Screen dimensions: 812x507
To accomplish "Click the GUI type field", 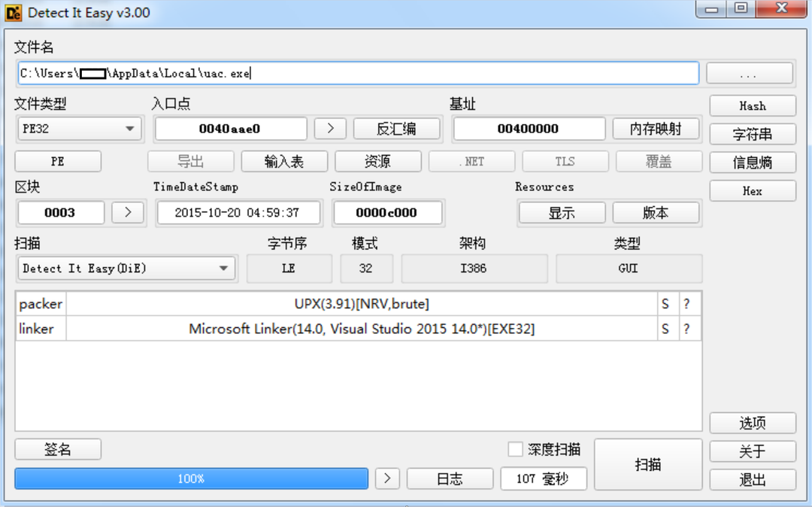I will click(x=628, y=269).
